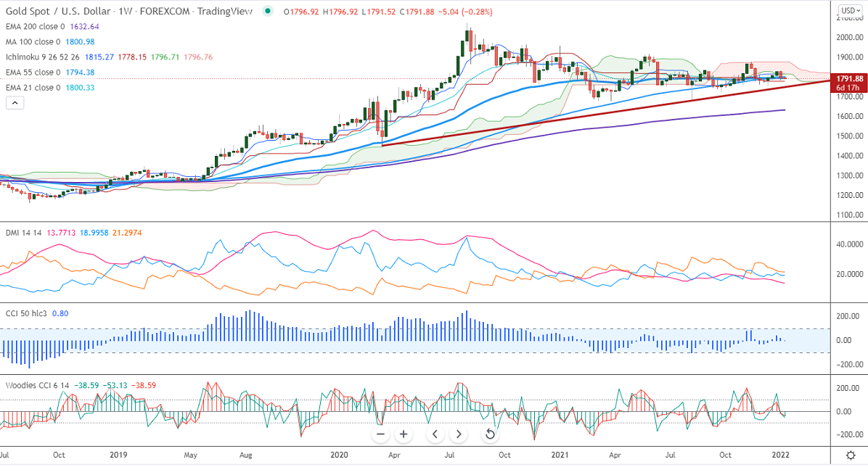Click the DMI value 21.2974
Viewport: 868px width, 467px height.
point(127,233)
